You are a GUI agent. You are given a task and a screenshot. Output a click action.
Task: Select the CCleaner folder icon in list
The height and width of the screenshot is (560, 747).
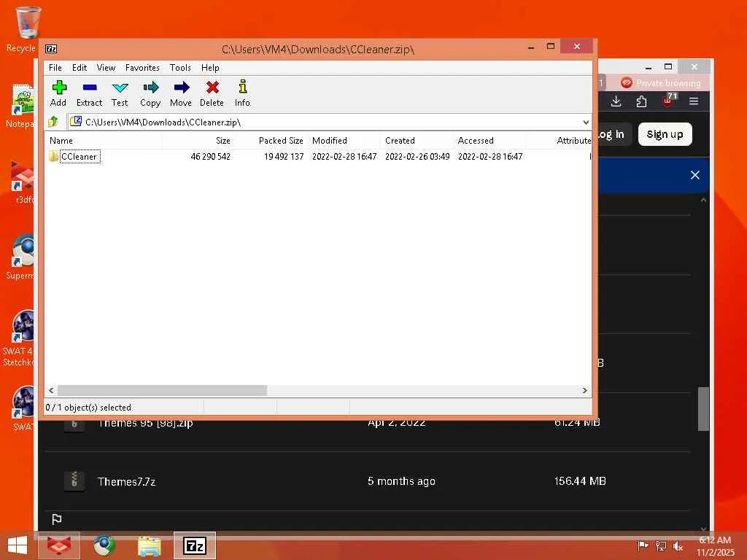pyautogui.click(x=53, y=156)
